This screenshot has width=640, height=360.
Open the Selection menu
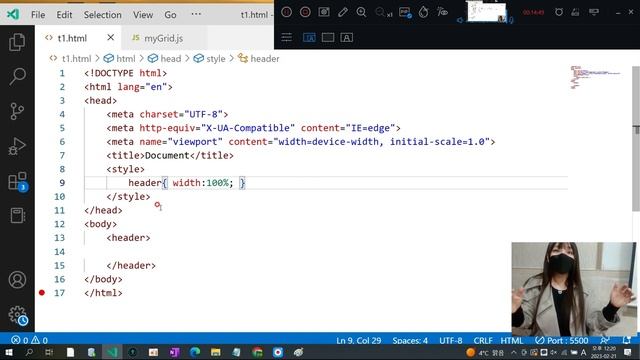pyautogui.click(x=102, y=15)
